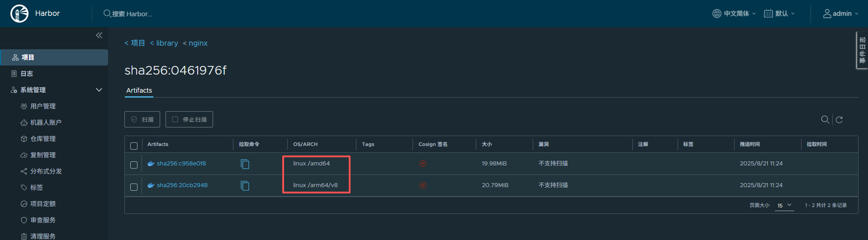
Task: Open the 页面大小 page size dropdown
Action: pos(784,205)
